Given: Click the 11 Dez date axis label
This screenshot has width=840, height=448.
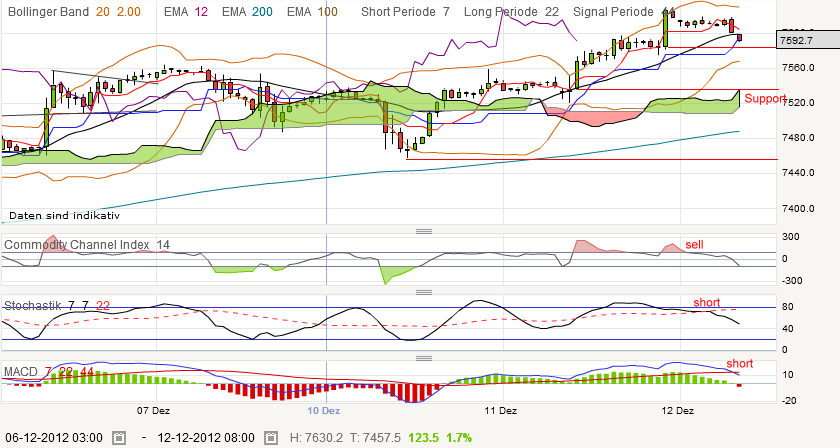Looking at the screenshot, I should click(500, 410).
